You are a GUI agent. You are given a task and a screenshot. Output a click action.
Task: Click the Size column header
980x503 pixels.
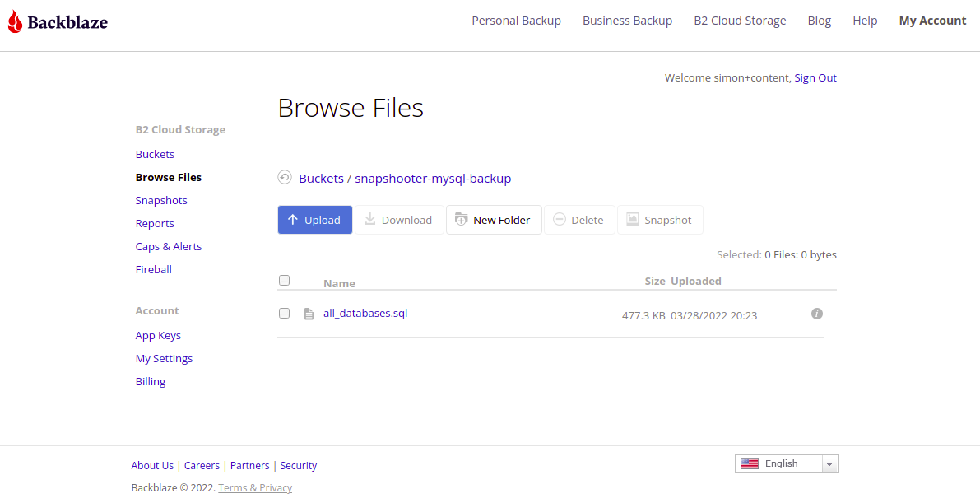(x=655, y=281)
